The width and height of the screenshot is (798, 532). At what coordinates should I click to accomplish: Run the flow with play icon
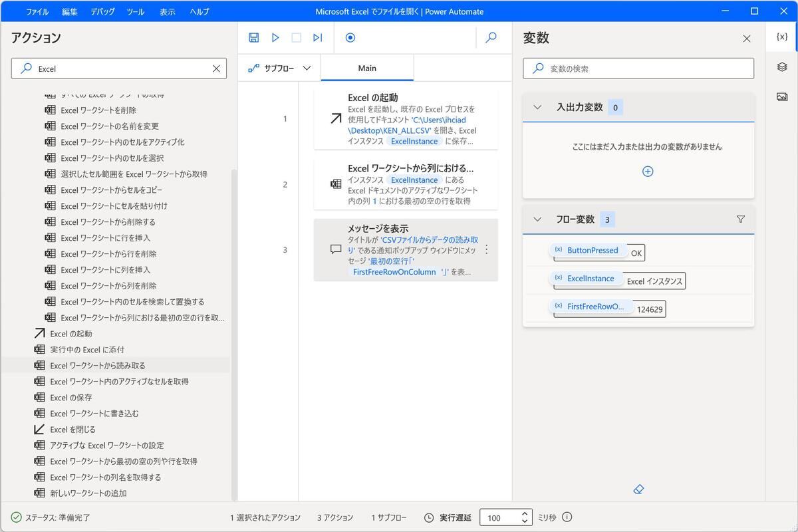point(275,38)
